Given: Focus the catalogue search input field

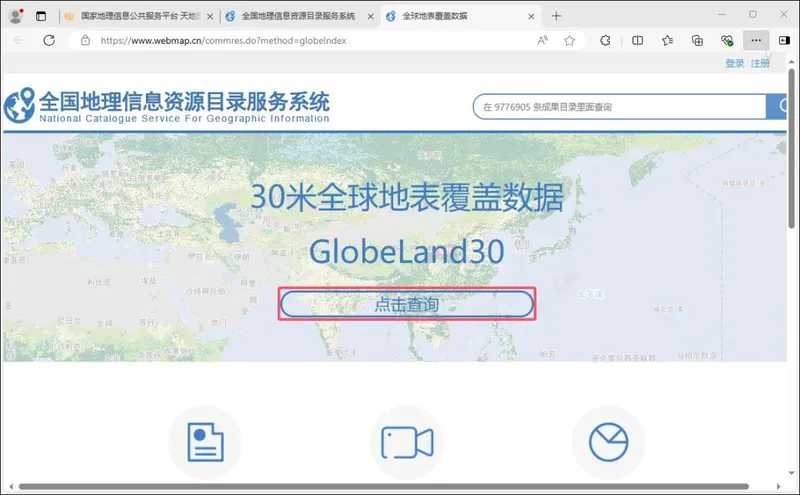Looking at the screenshot, I should (x=619, y=107).
